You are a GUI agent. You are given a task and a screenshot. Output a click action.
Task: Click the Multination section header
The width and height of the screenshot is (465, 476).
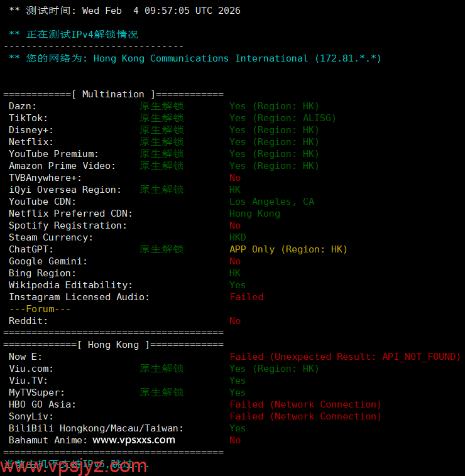coord(113,94)
